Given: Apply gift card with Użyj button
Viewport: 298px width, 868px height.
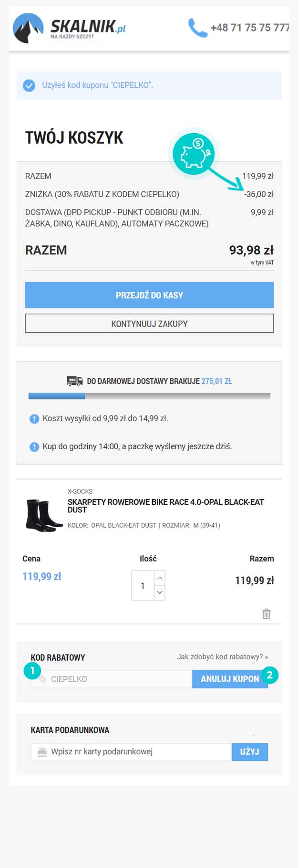Looking at the screenshot, I should (250, 752).
